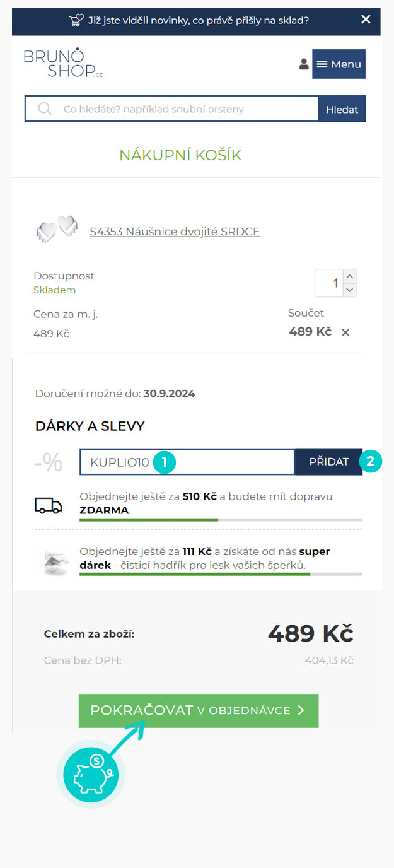Click the cleaning cloth gift image

coord(55,561)
